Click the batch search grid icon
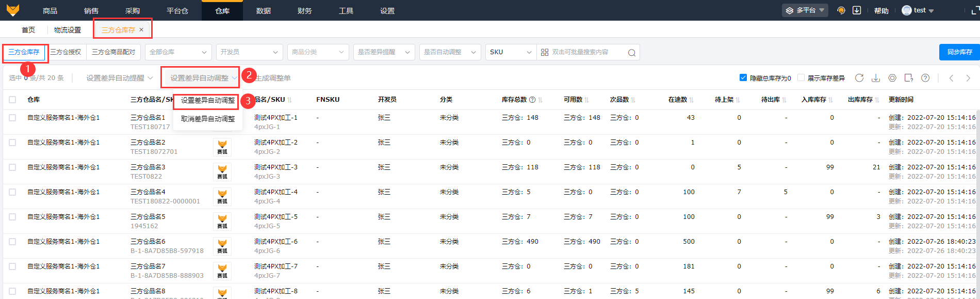 [x=545, y=52]
